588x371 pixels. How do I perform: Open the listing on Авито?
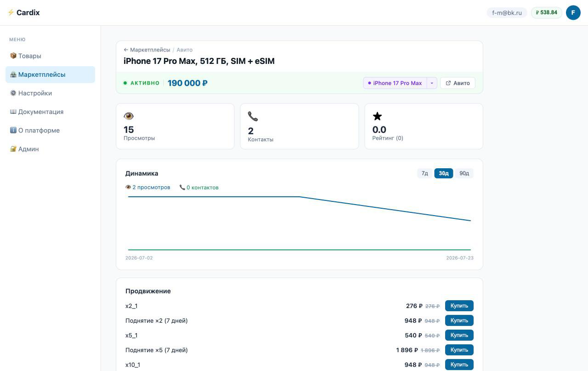click(x=458, y=83)
